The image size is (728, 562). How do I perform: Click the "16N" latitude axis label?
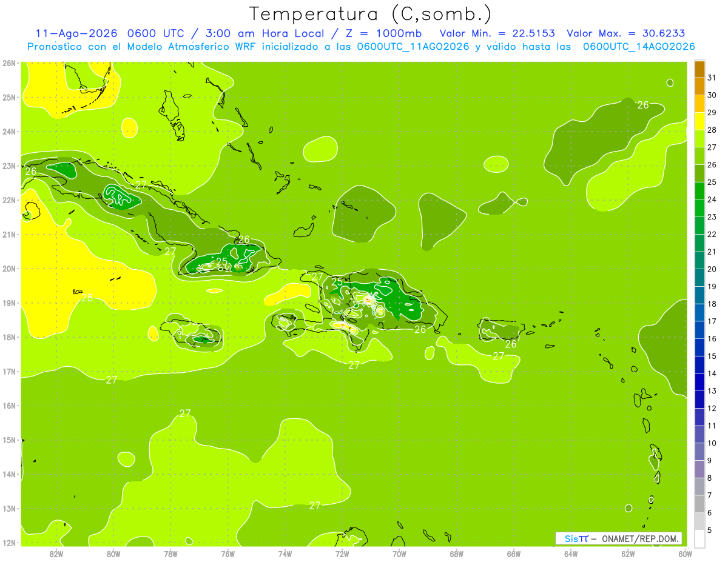coord(8,406)
